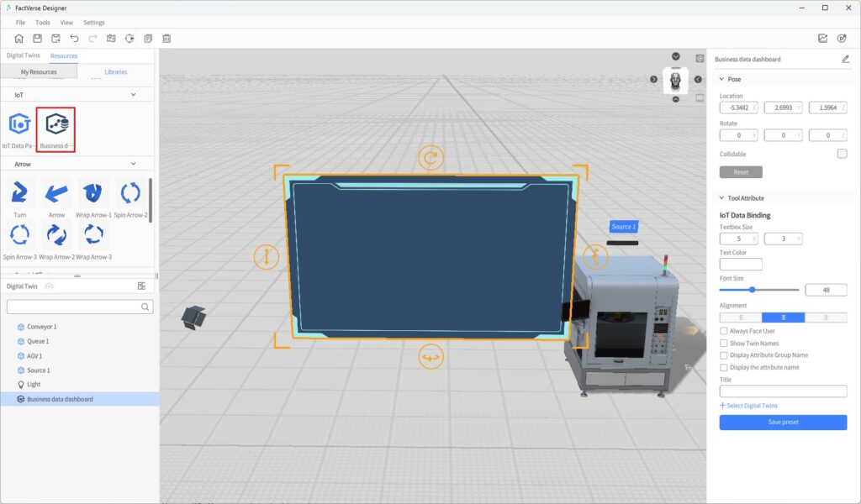Choose the Spin Arrow-2 resource
The height and width of the screenshot is (504, 861).
[x=130, y=193]
